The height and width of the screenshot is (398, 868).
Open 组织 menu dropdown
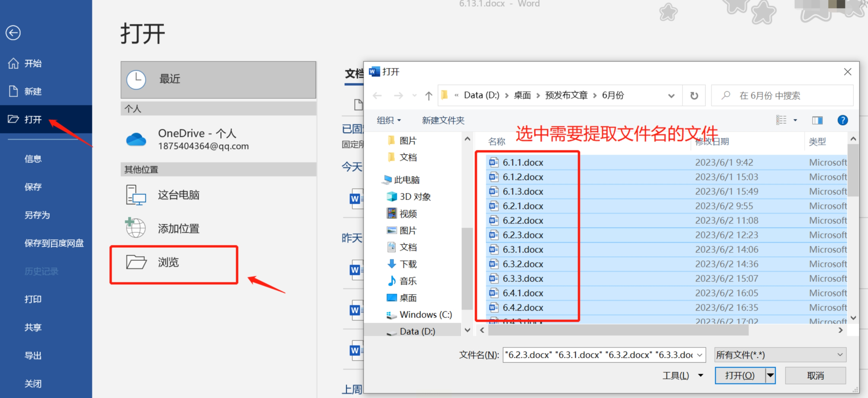coord(388,120)
